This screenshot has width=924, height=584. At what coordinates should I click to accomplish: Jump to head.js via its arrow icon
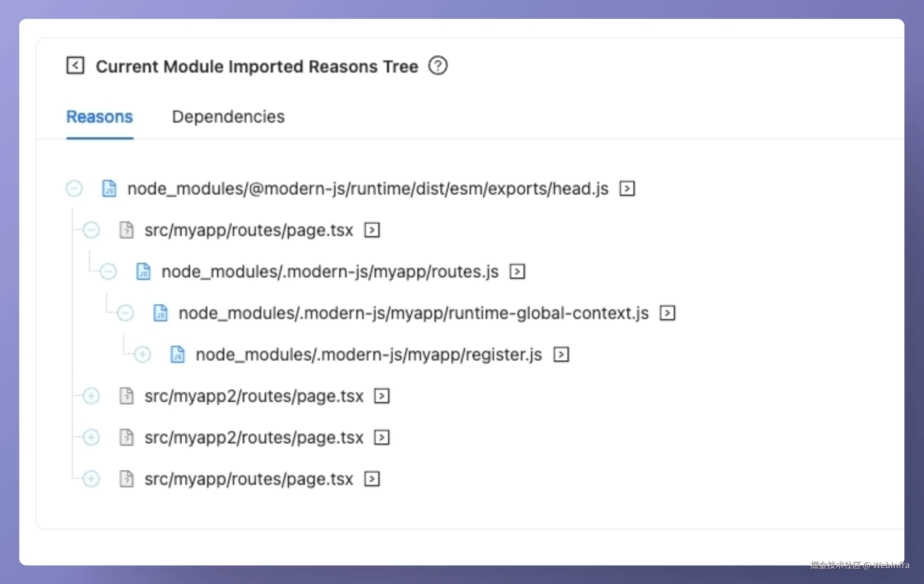(627, 189)
